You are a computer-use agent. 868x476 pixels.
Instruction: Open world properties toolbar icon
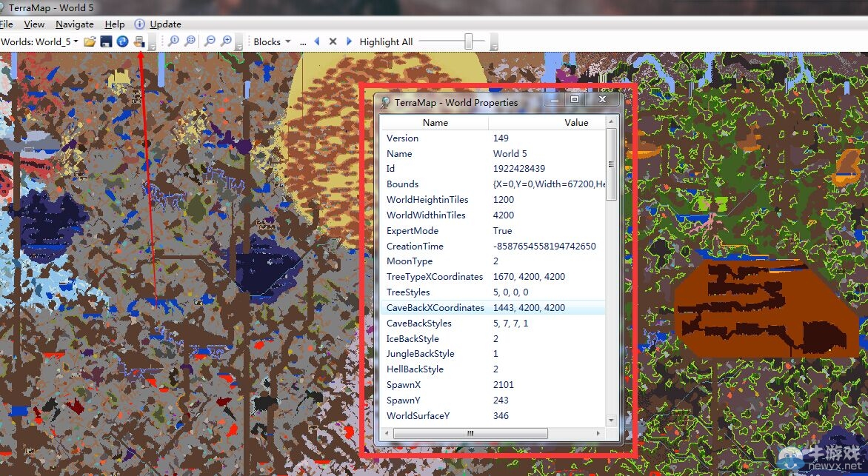[x=139, y=41]
